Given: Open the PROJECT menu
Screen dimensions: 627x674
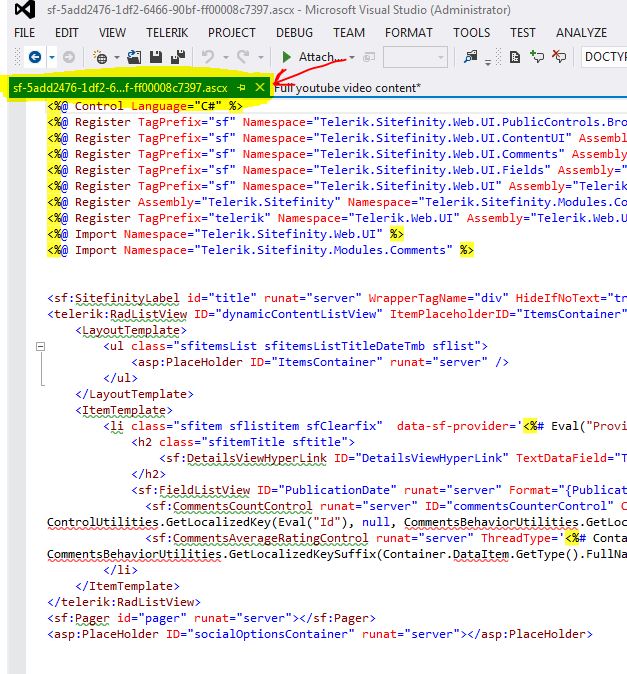Looking at the screenshot, I should pyautogui.click(x=232, y=33).
